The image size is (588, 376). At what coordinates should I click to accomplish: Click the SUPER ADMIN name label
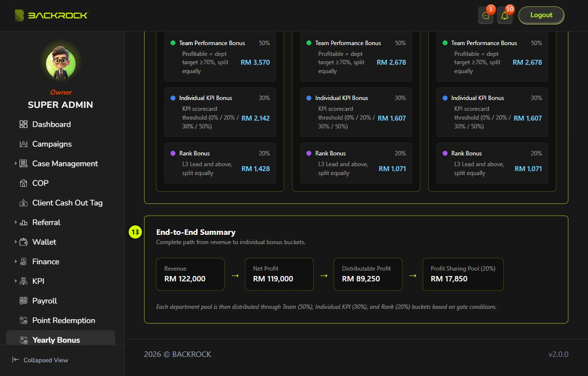point(60,105)
